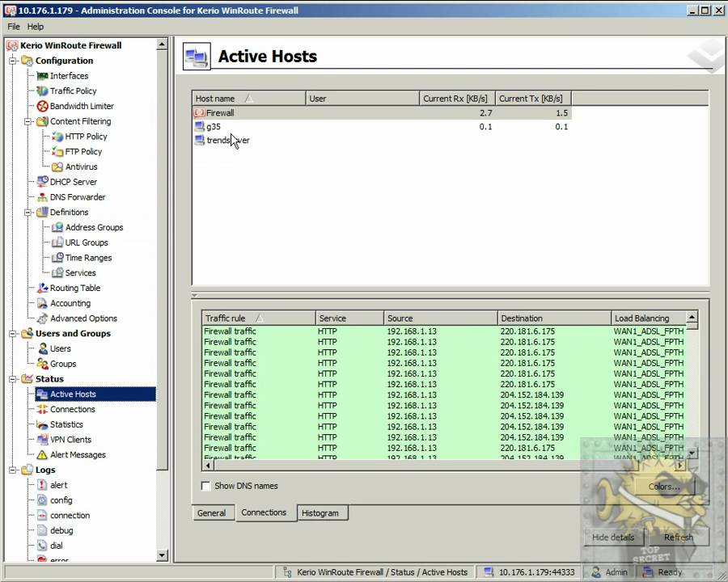Select DHCP Server icon
The height and width of the screenshot is (582, 728).
pos(42,181)
